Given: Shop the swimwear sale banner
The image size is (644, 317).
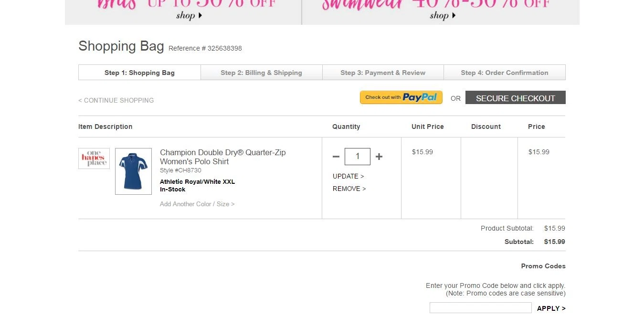Looking at the screenshot, I should [x=441, y=12].
